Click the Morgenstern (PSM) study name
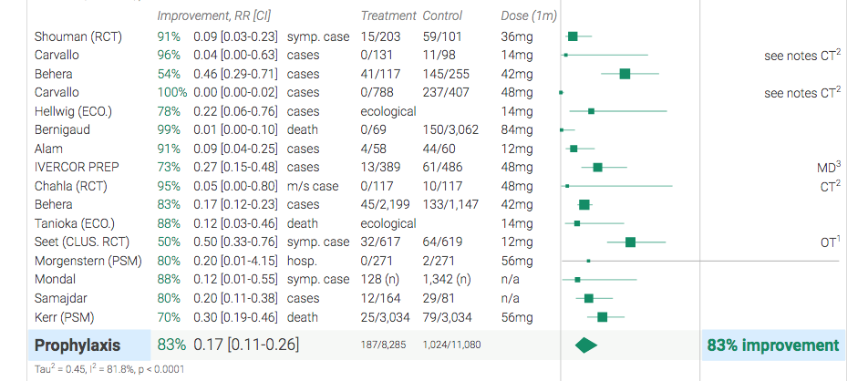The width and height of the screenshot is (868, 381). click(x=88, y=261)
